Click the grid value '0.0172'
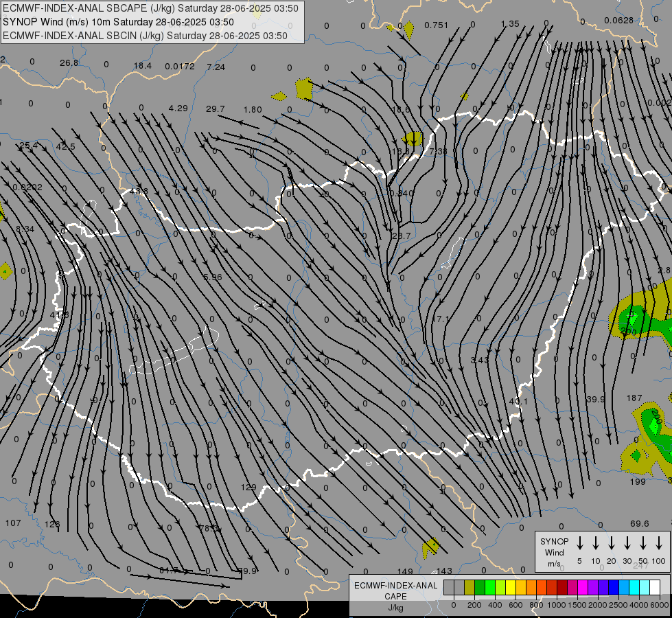The image size is (672, 618). [x=180, y=67]
